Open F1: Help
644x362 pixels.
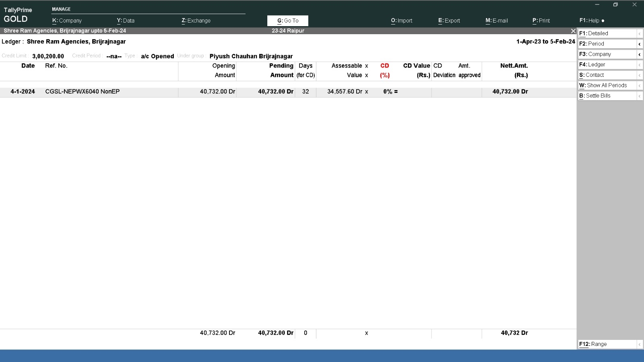coord(591,21)
